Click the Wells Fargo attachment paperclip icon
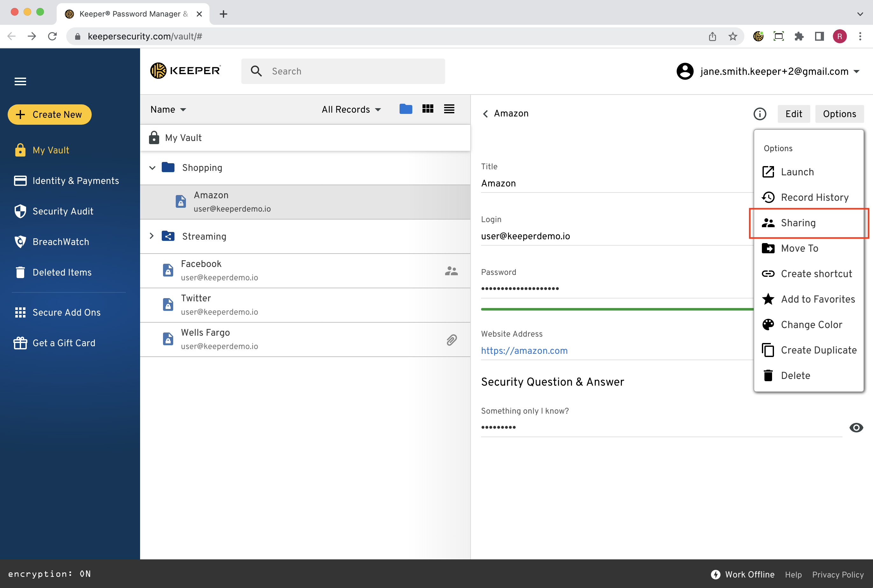 [452, 340]
